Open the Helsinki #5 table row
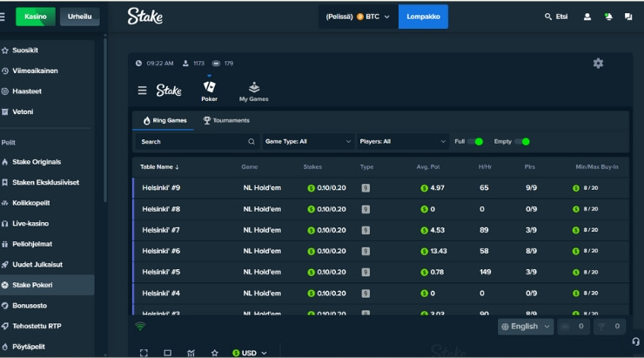Image resolution: width=644 pixels, height=358 pixels. (380, 272)
